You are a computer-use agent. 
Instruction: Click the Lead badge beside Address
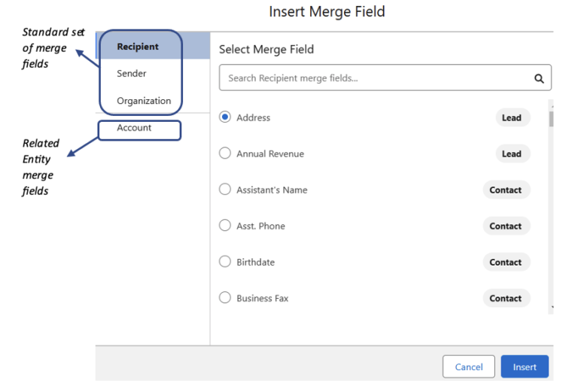point(513,117)
